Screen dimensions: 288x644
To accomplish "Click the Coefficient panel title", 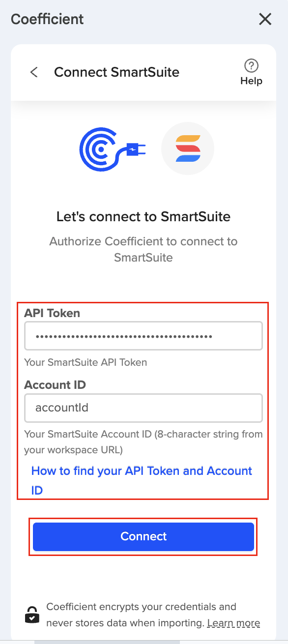I will (x=47, y=19).
